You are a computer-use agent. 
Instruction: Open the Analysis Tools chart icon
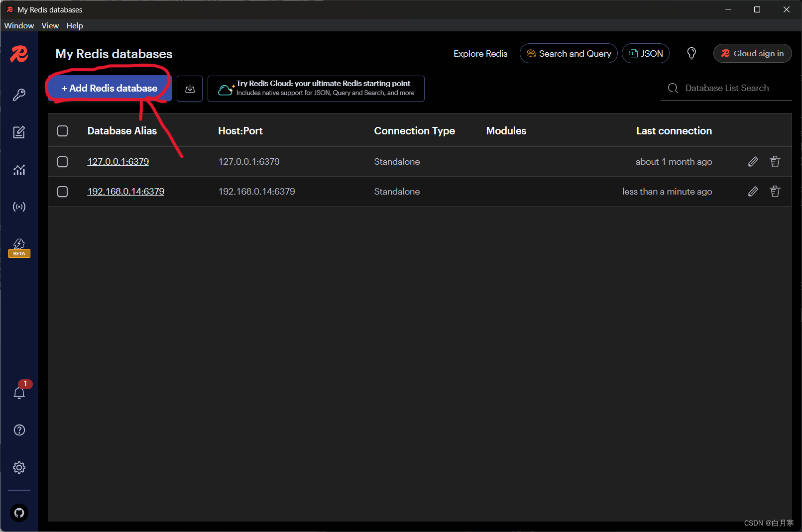(19, 170)
